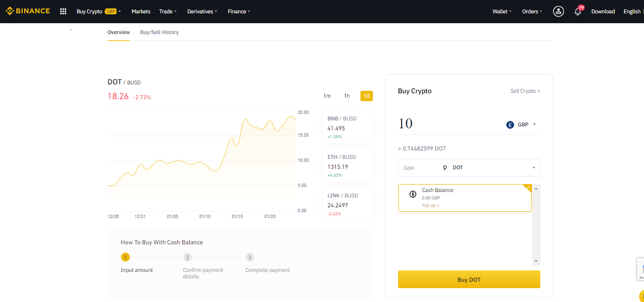This screenshot has width=644, height=302.
Task: Click step 3 Complete payment marker
Action: tap(250, 257)
